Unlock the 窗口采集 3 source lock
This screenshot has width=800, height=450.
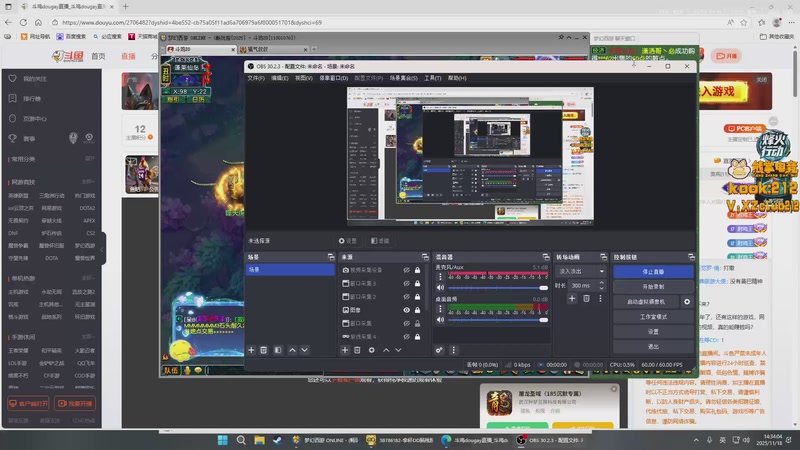coord(417,283)
